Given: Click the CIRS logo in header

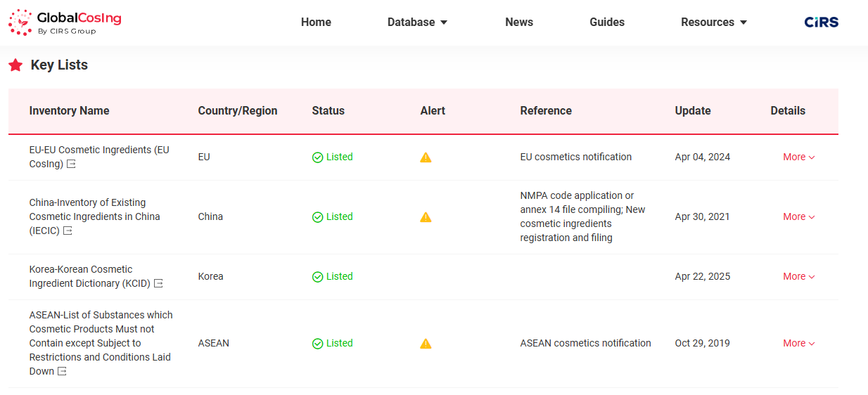Looking at the screenshot, I should 821,22.
